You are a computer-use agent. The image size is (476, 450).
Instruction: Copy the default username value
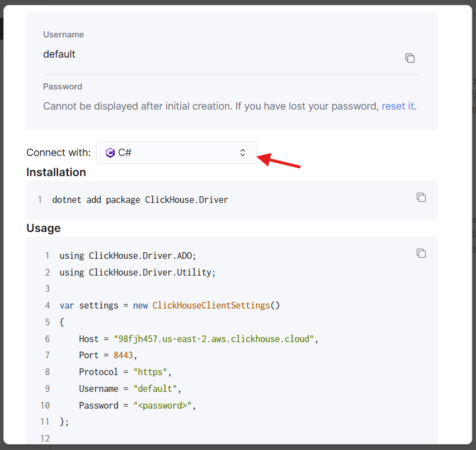(410, 58)
